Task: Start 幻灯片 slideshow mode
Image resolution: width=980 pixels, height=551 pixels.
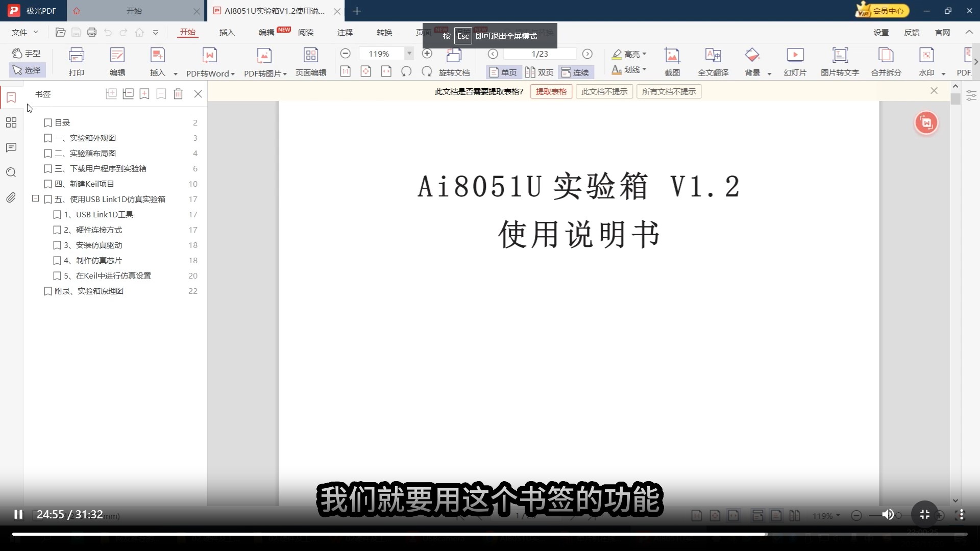Action: click(x=795, y=56)
